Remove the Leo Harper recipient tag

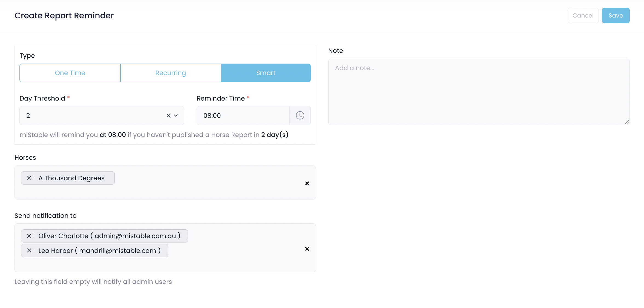29,250
